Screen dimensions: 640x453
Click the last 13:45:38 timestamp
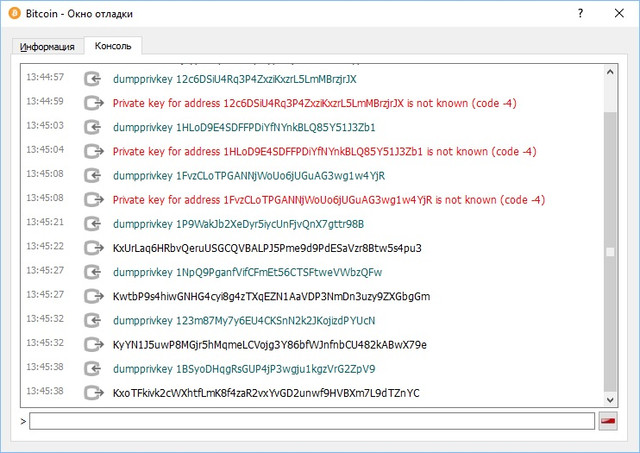(x=45, y=391)
